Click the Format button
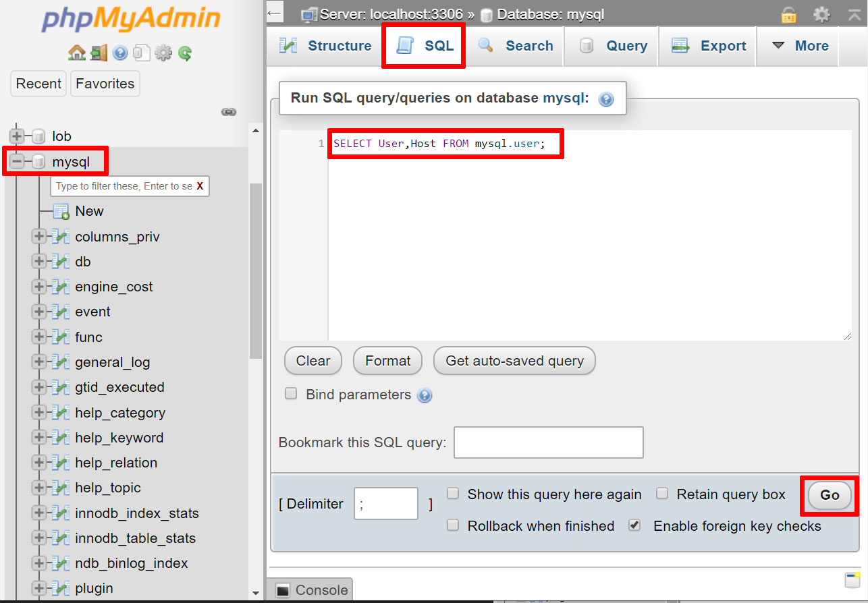 (x=388, y=361)
